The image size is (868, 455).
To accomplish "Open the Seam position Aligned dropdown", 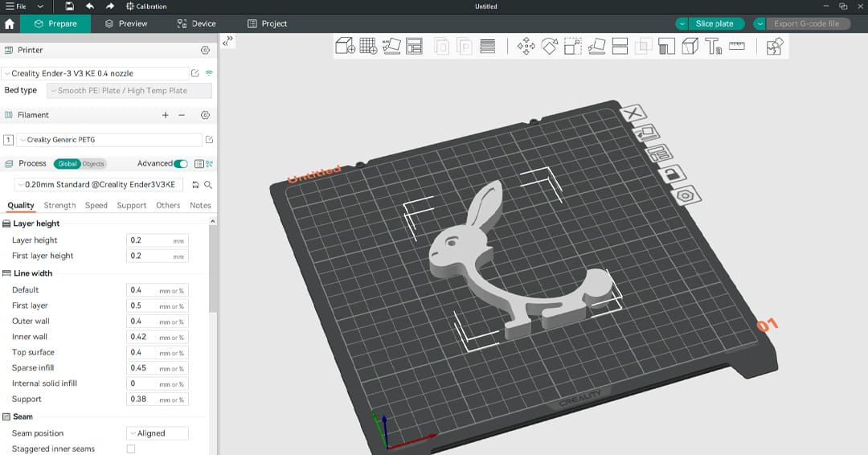I will [x=158, y=433].
